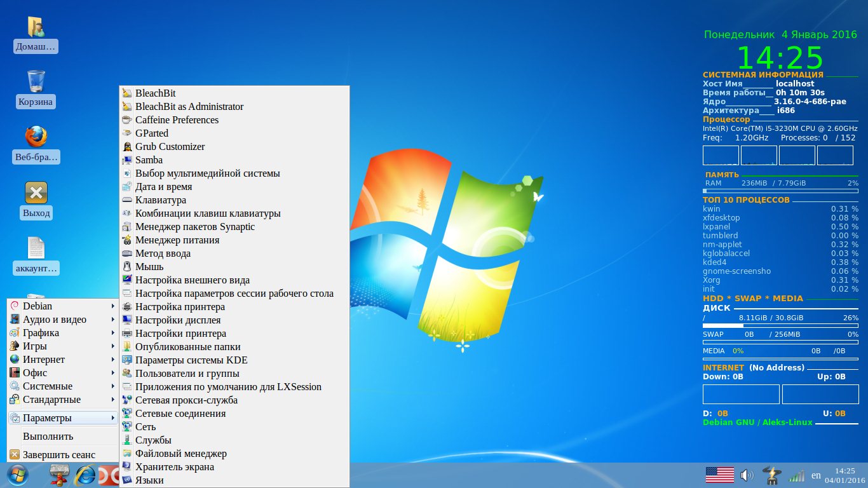Image resolution: width=868 pixels, height=488 pixels.
Task: Open Настройка параметров сессии рабочего стола
Action: 234,293
